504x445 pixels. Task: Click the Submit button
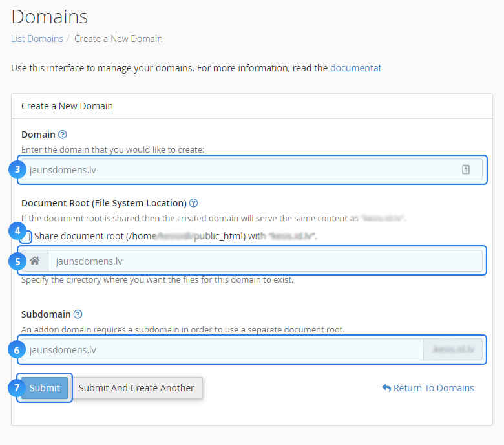pos(45,387)
